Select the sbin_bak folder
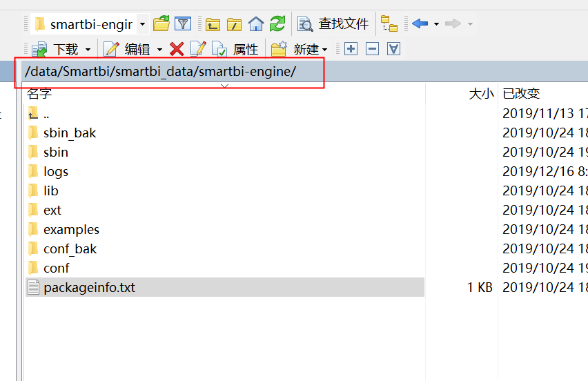The height and width of the screenshot is (381, 588). click(70, 133)
